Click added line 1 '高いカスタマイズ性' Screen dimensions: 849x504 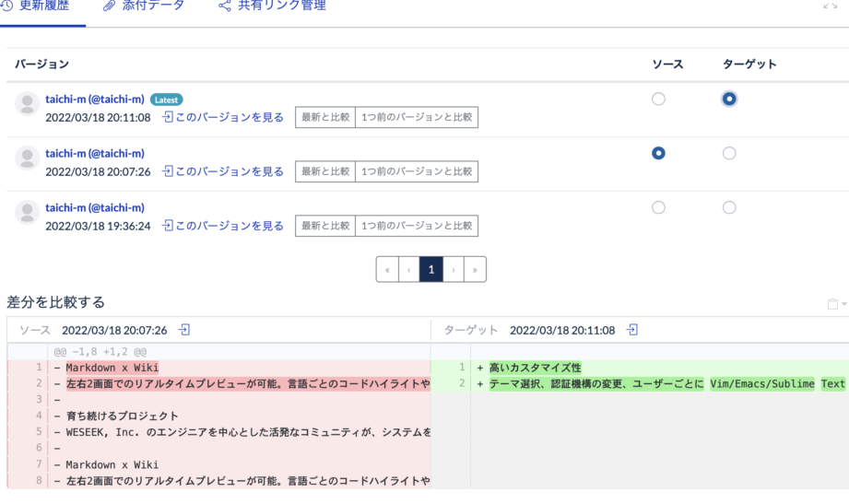pos(535,368)
